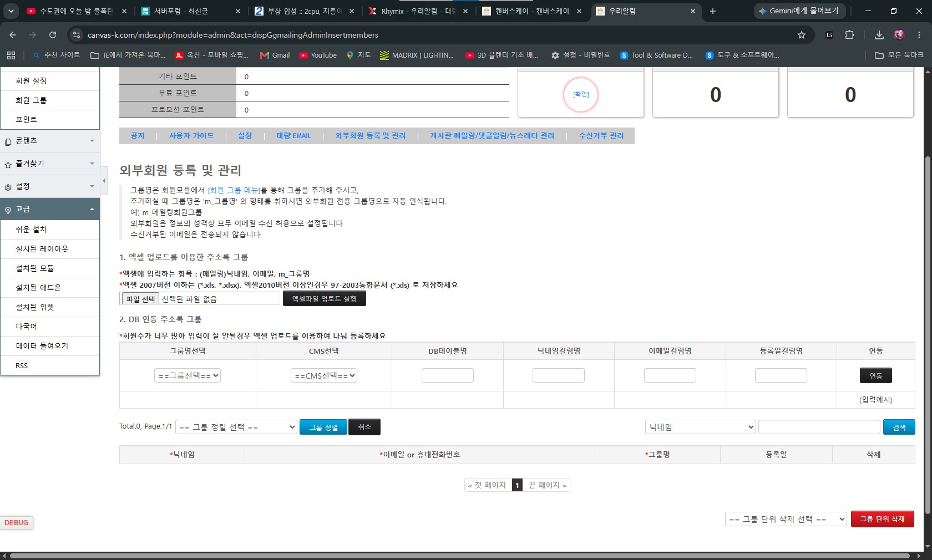The width and height of the screenshot is (932, 560).
Task: Open the ==그룹선택== dropdown
Action: coord(188,375)
